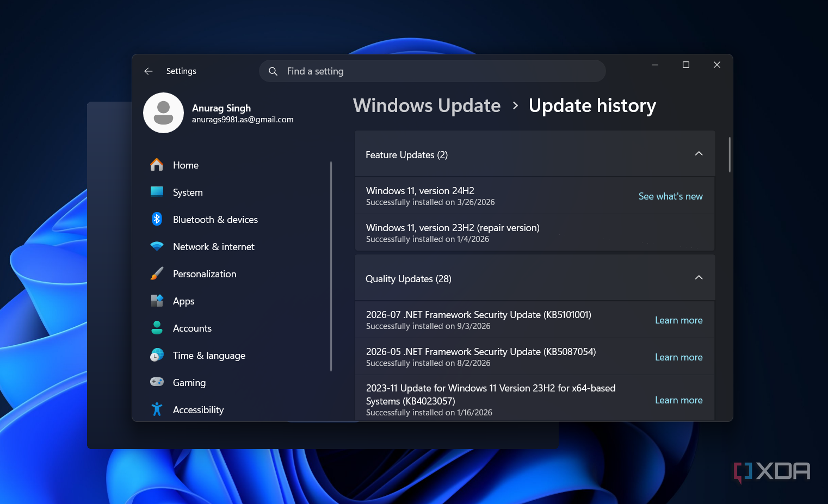
Task: Click the Apps icon in sidebar
Action: (x=157, y=301)
